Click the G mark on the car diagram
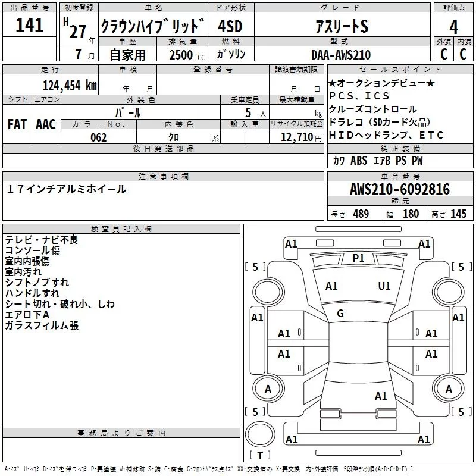The width and height of the screenshot is (476, 476). pos(340,314)
